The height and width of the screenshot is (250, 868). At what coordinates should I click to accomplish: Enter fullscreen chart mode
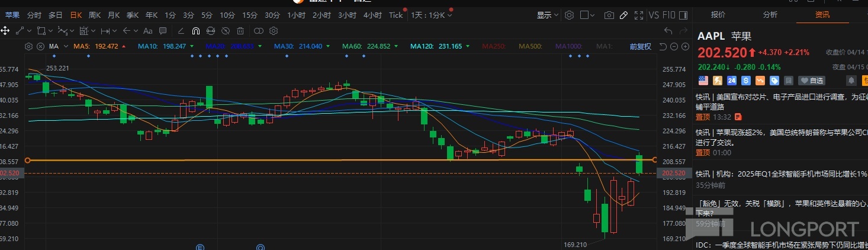click(639, 15)
